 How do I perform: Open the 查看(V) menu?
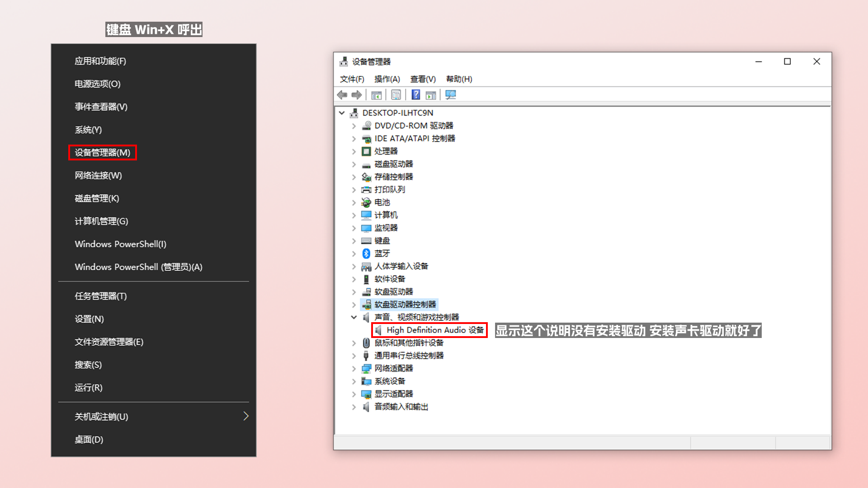pyautogui.click(x=423, y=79)
